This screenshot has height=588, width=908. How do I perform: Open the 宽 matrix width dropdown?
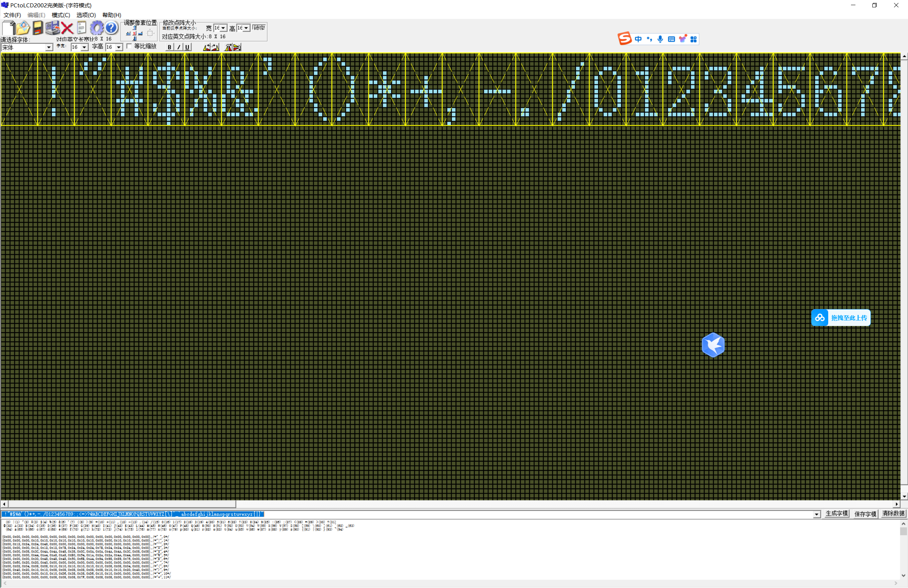click(x=223, y=28)
